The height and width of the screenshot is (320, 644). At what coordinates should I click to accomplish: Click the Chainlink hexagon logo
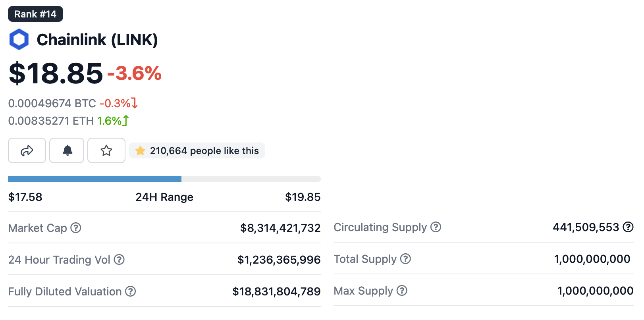[x=19, y=39]
